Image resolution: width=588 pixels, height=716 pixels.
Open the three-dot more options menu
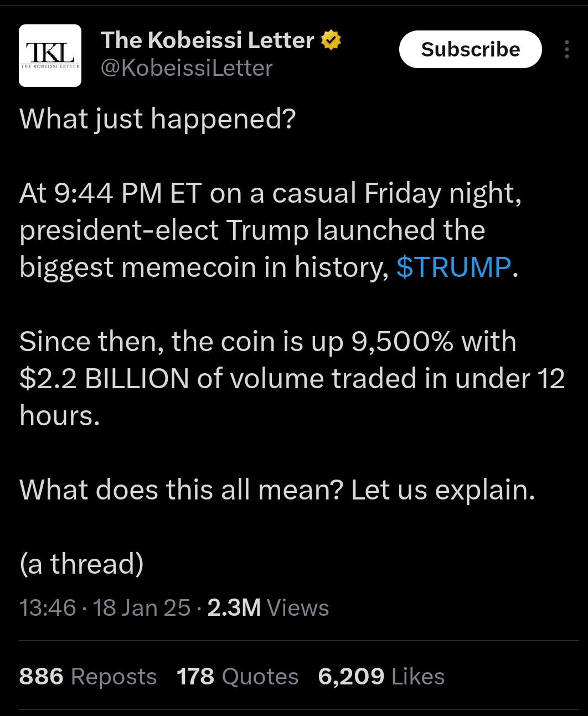pos(567,49)
